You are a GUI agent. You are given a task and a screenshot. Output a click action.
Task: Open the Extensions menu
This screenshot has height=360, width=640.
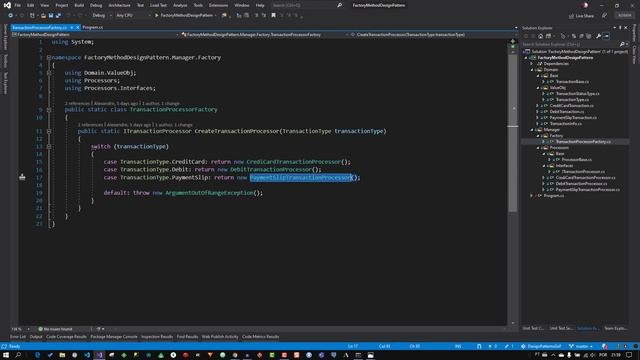218,5
